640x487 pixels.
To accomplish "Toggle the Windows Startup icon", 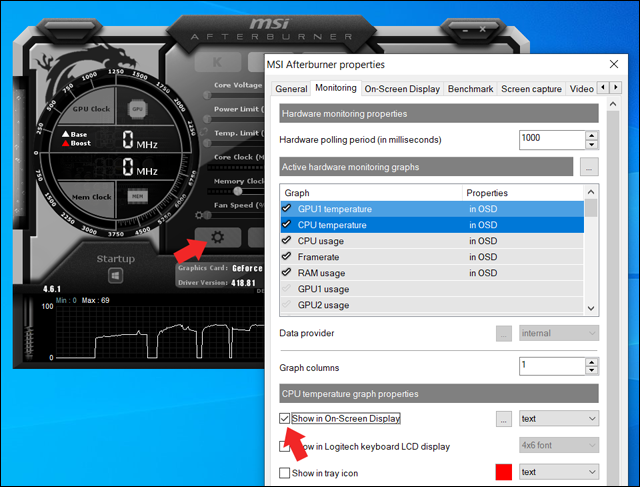I will (116, 276).
